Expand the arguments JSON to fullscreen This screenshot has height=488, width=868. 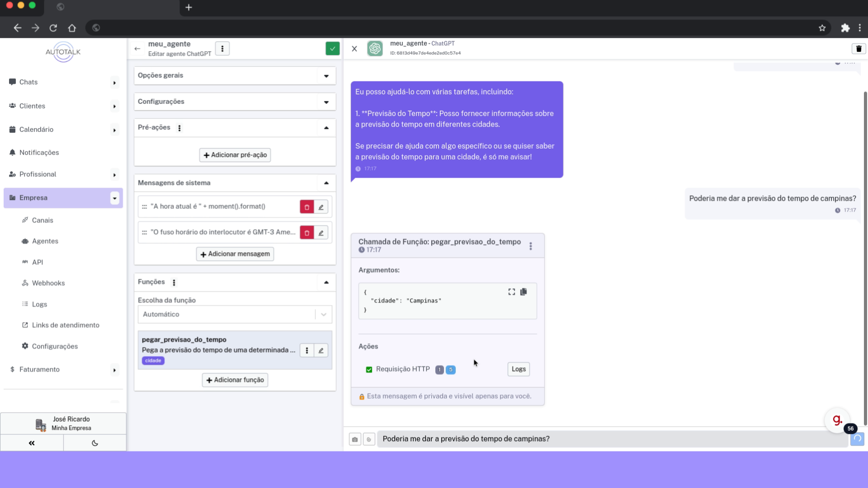pos(512,292)
